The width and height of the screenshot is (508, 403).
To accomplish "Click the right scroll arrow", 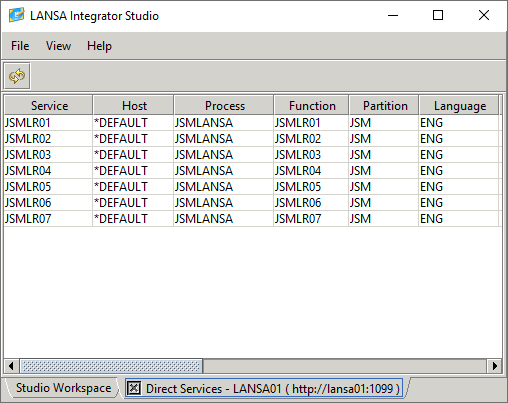I will point(495,366).
